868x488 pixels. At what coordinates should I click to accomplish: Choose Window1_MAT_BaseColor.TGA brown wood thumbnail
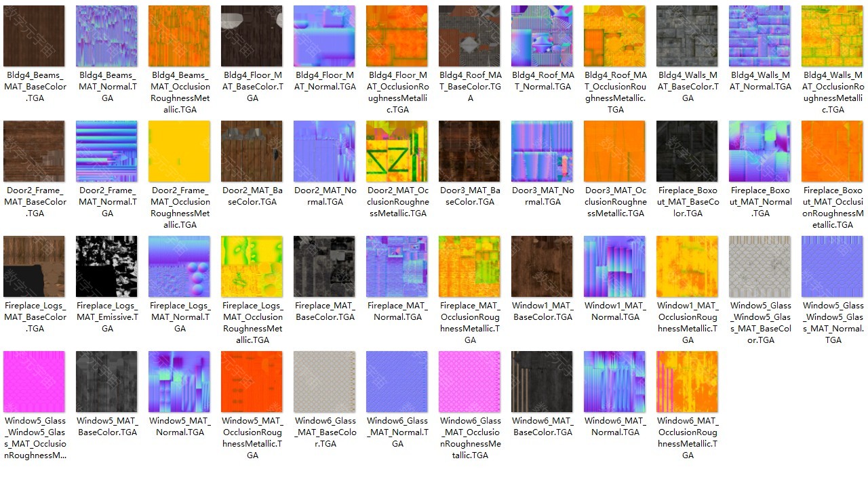pyautogui.click(x=542, y=266)
